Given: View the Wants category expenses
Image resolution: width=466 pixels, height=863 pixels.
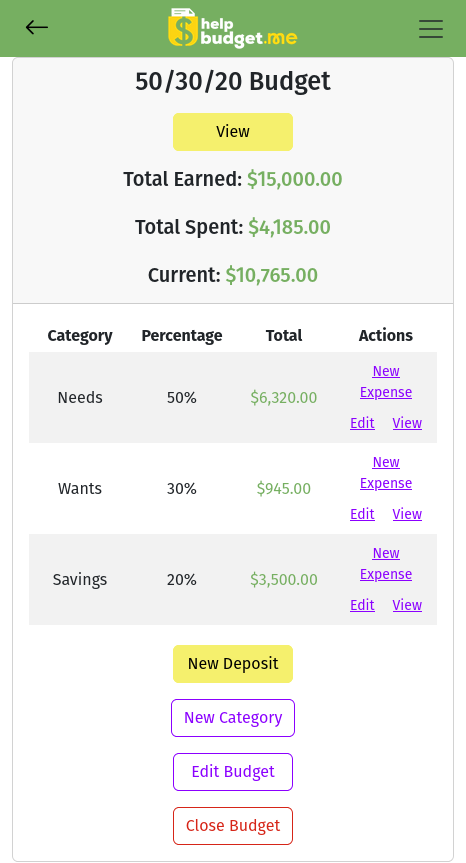Looking at the screenshot, I should pyautogui.click(x=407, y=514).
